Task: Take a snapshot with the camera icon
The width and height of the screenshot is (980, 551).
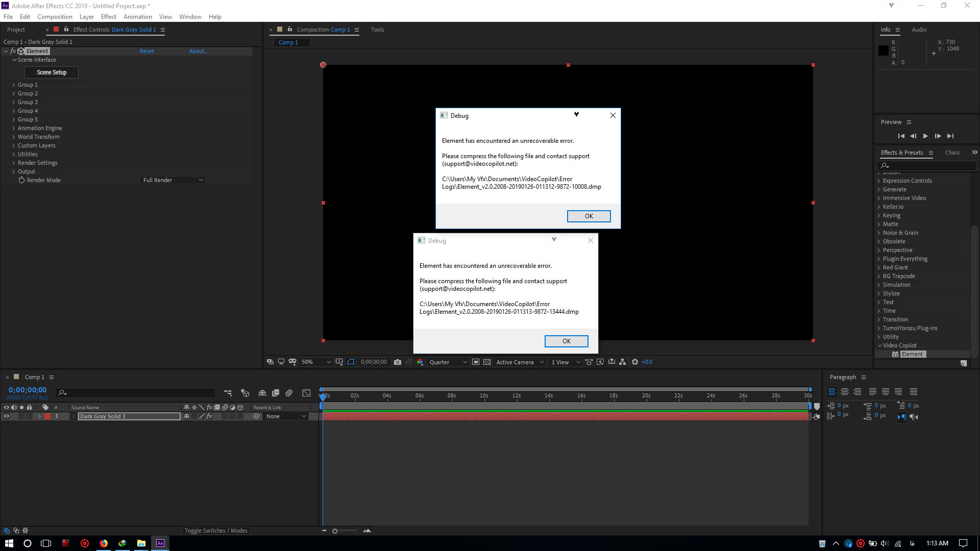Action: (x=398, y=362)
